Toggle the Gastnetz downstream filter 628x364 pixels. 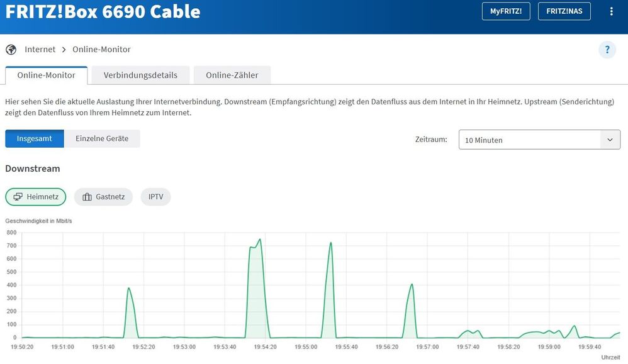point(104,197)
